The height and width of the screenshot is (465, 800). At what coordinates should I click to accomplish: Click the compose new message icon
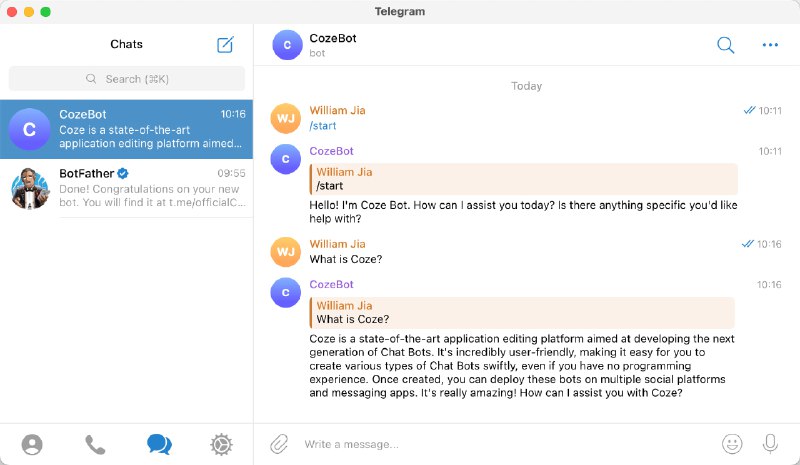pyautogui.click(x=225, y=44)
